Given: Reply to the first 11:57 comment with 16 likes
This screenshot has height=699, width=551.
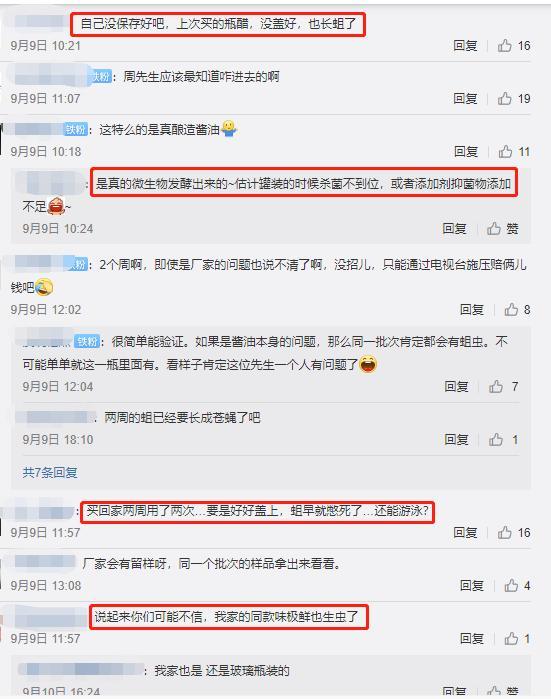Looking at the screenshot, I should [465, 533].
